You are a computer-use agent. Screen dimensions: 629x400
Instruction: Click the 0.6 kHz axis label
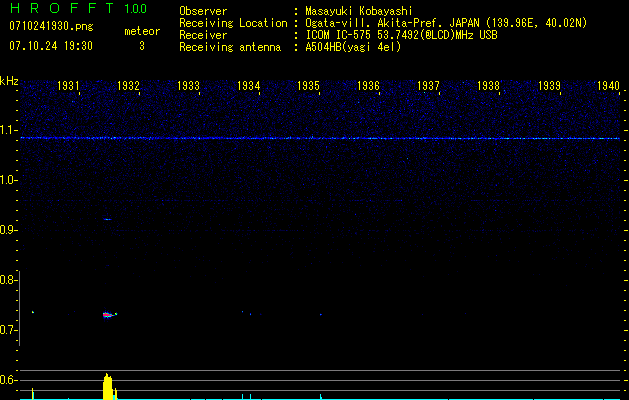[x=8, y=380]
